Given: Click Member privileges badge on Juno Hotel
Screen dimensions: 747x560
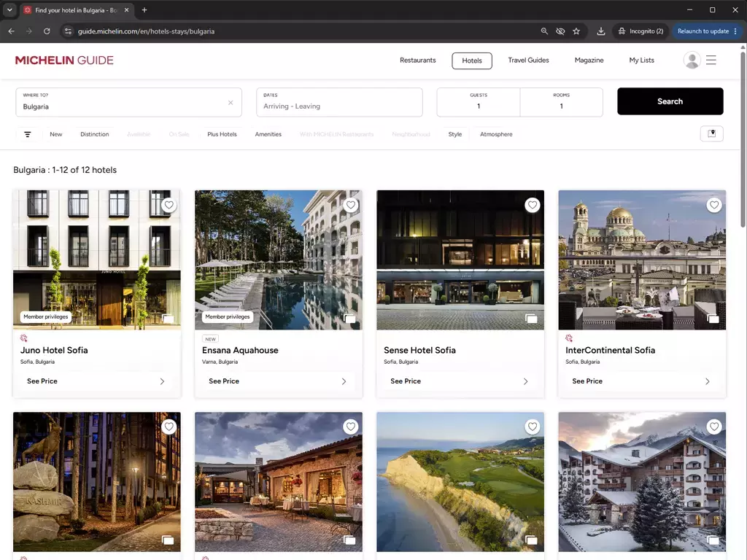Looking at the screenshot, I should 46,316.
